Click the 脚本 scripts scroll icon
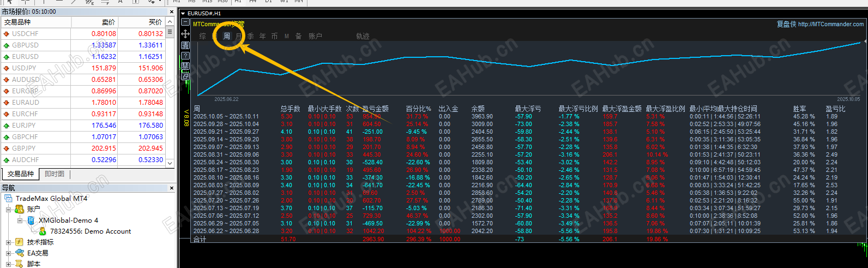Screen dimensions: 868x268 [x=20, y=264]
